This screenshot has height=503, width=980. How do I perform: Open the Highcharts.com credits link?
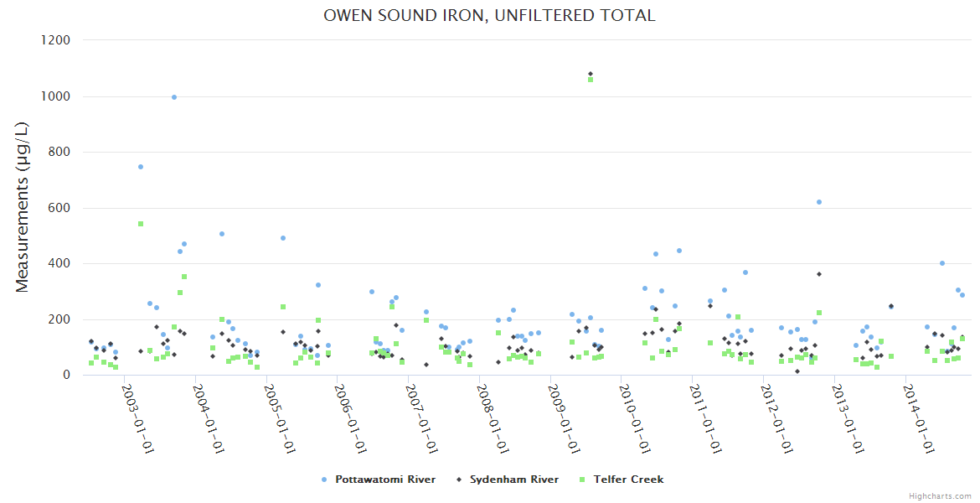pos(940,496)
